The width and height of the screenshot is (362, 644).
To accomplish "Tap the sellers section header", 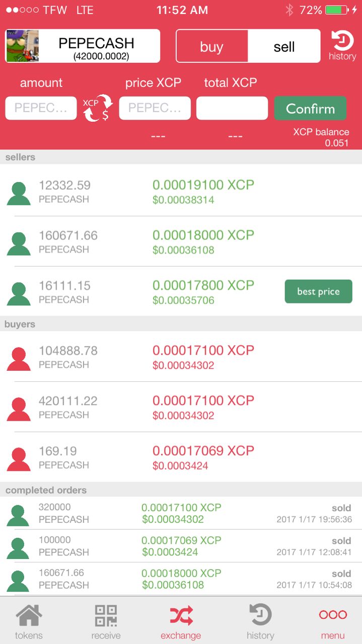I will pos(181,157).
